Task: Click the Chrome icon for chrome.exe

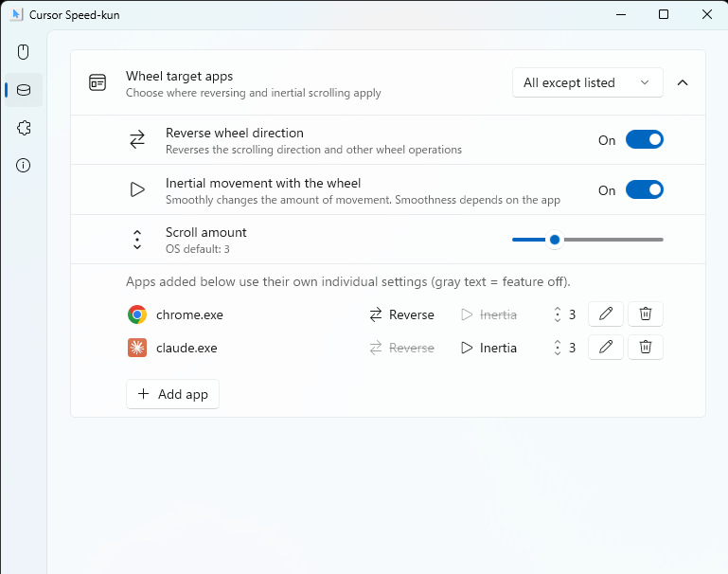Action: (x=137, y=314)
